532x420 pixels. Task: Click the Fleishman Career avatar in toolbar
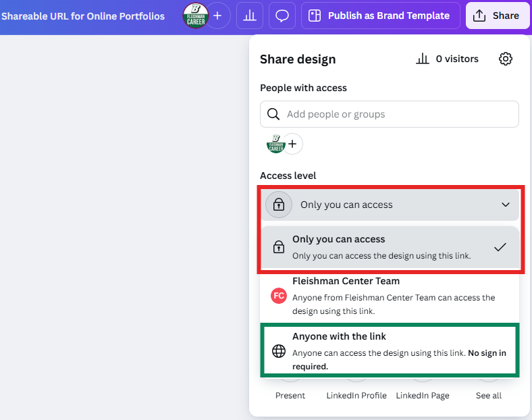(x=195, y=16)
